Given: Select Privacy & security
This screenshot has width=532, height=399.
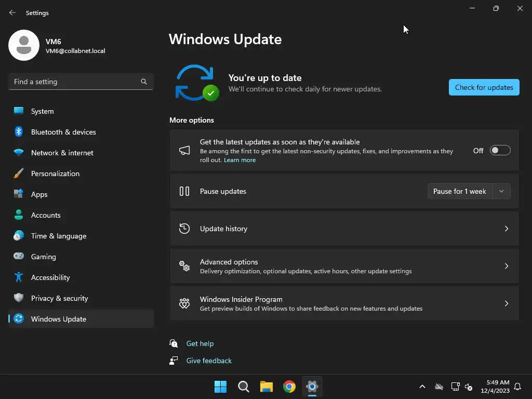Looking at the screenshot, I should [81, 298].
